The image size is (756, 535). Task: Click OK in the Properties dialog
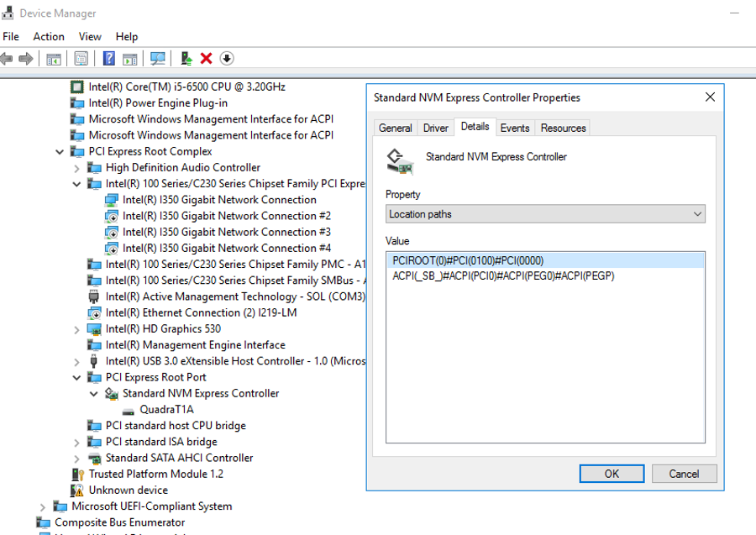[612, 474]
